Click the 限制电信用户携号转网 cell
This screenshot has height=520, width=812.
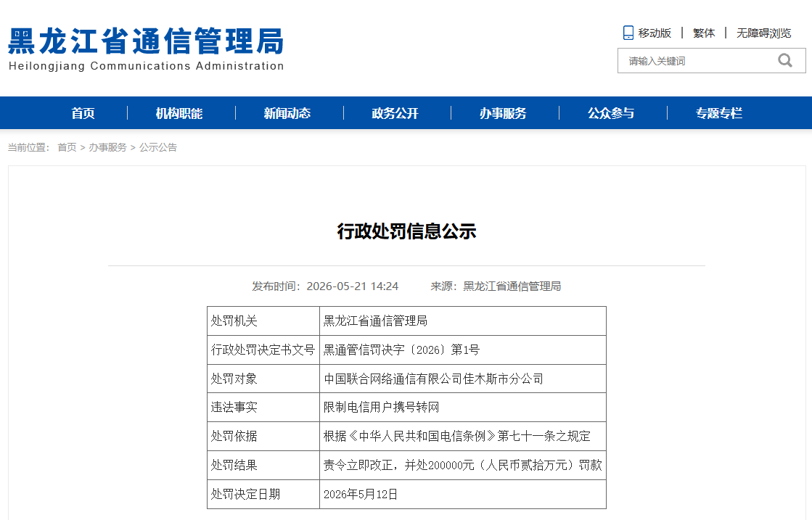tap(463, 407)
